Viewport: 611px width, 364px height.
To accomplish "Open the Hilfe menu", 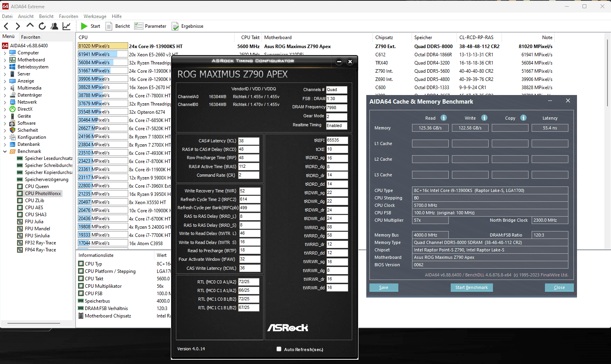I will pos(116,16).
